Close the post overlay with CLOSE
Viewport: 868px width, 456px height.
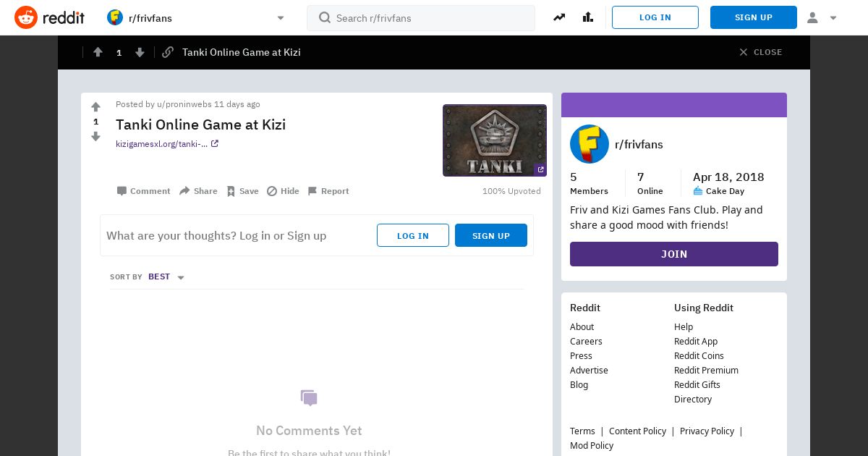click(760, 52)
